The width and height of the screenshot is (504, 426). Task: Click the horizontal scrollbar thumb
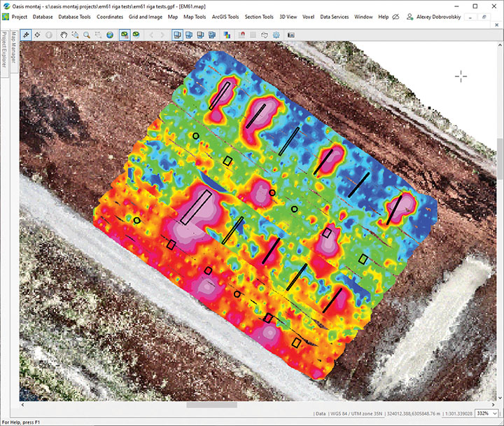[x=209, y=404]
